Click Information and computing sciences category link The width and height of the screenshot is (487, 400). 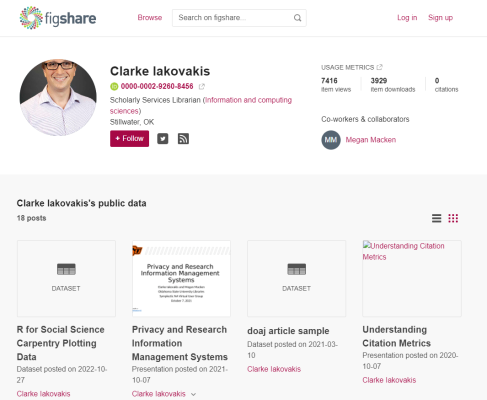[201, 105]
